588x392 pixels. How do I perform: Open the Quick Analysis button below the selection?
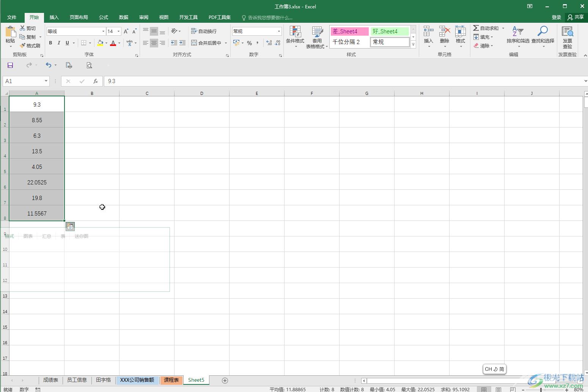tap(70, 227)
